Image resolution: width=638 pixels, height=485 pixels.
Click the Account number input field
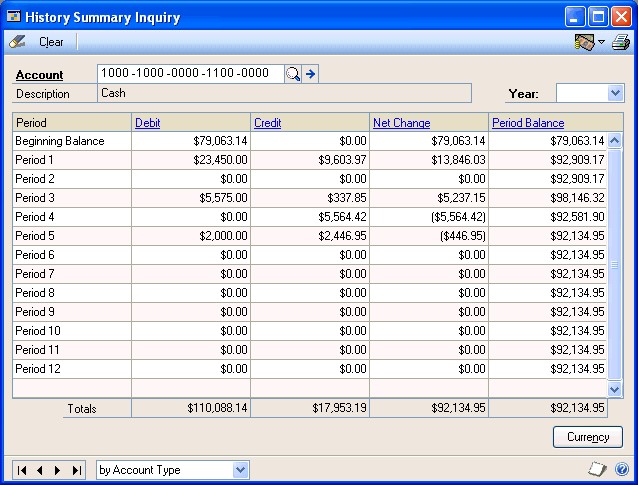(190, 74)
